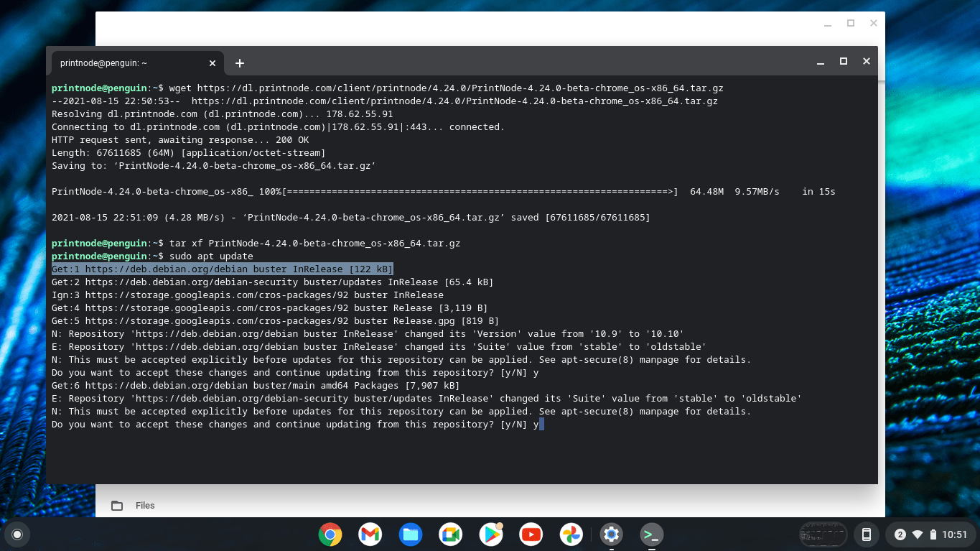Maximize the background Files window
980x551 pixels.
[851, 23]
